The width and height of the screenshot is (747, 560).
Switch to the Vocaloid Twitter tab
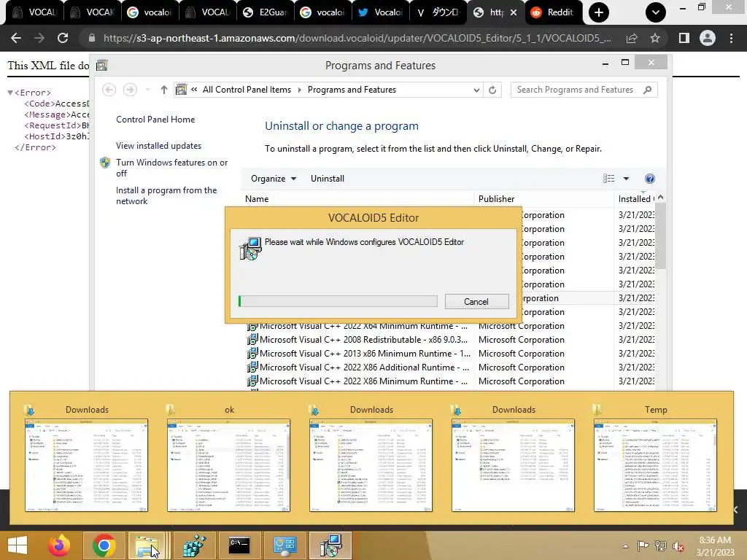point(380,12)
